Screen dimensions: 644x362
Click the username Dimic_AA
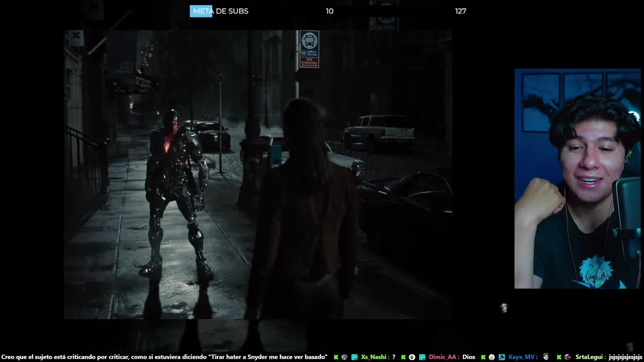pyautogui.click(x=442, y=357)
